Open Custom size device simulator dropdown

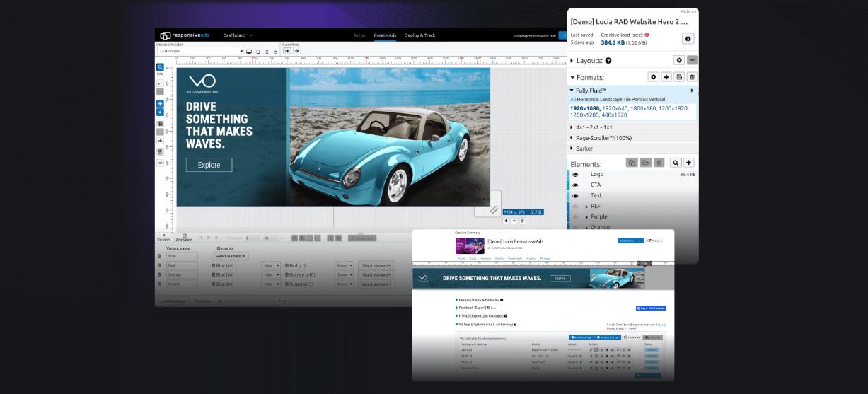(x=201, y=51)
